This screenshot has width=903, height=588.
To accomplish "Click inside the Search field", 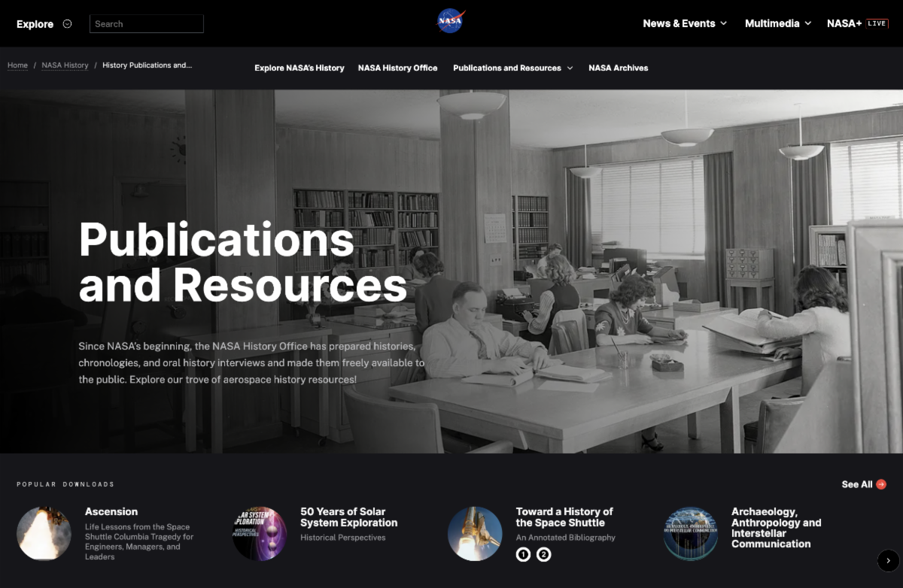I will 146,23.
